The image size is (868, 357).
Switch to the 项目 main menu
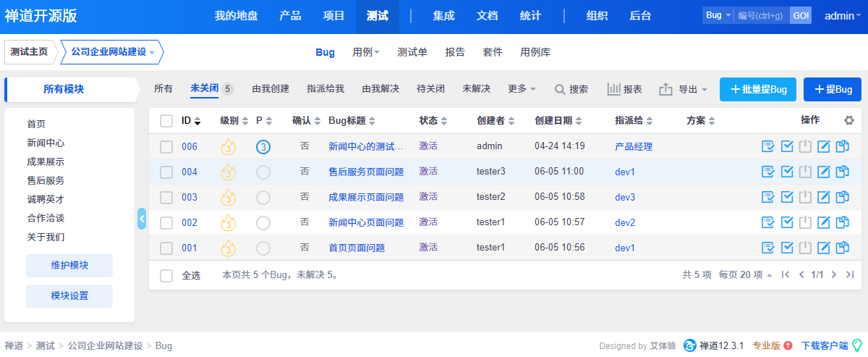[x=333, y=16]
